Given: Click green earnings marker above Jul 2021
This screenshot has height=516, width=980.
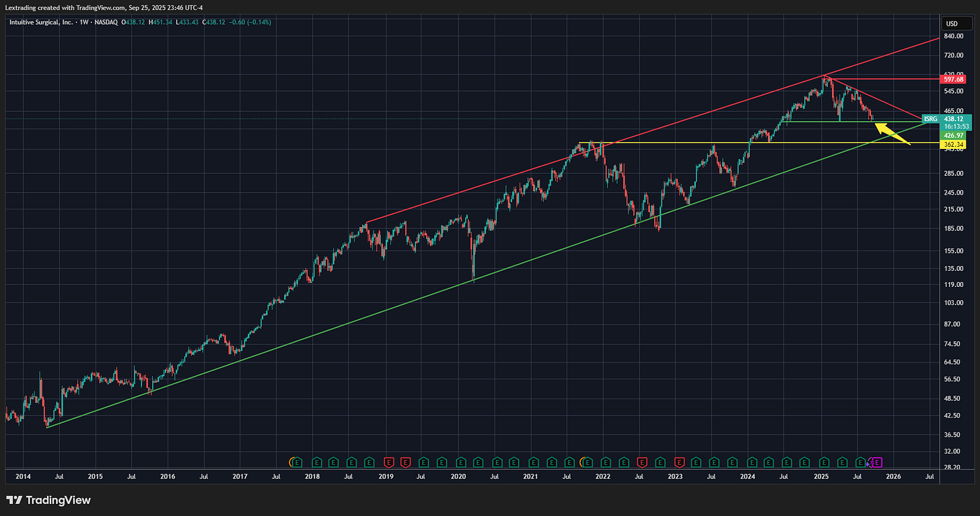Looking at the screenshot, I should coord(570,462).
